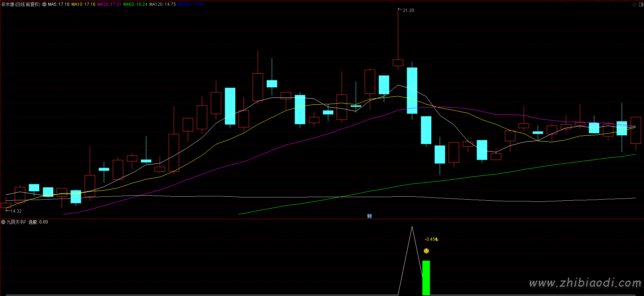Click the 依米康(日线 前复权) chart title
Screen dimensions: 644x296
[21, 4]
